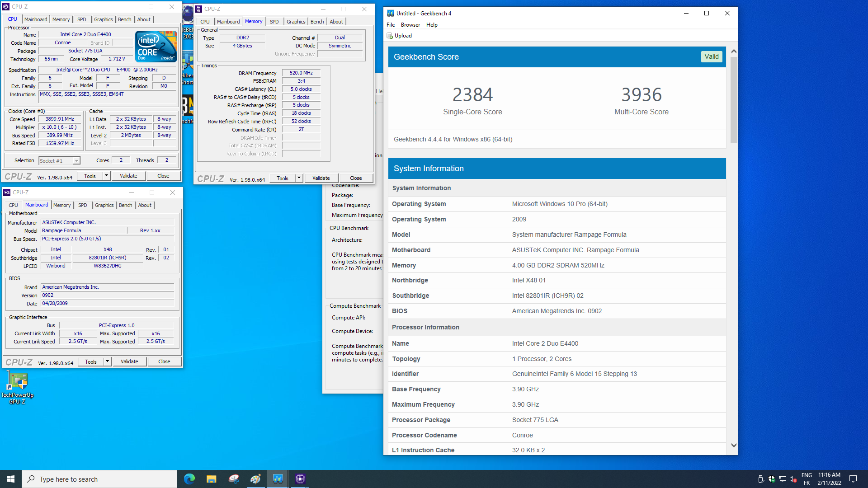Screen dimensions: 868x488
Task: Click Tools button in Memory CPU-Z window
Action: tap(283, 178)
